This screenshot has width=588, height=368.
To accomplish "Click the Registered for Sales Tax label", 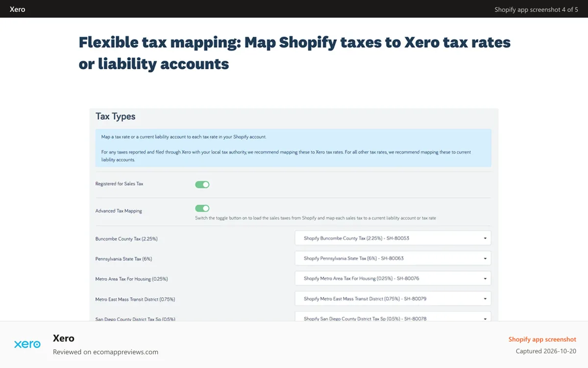I will pyautogui.click(x=120, y=184).
